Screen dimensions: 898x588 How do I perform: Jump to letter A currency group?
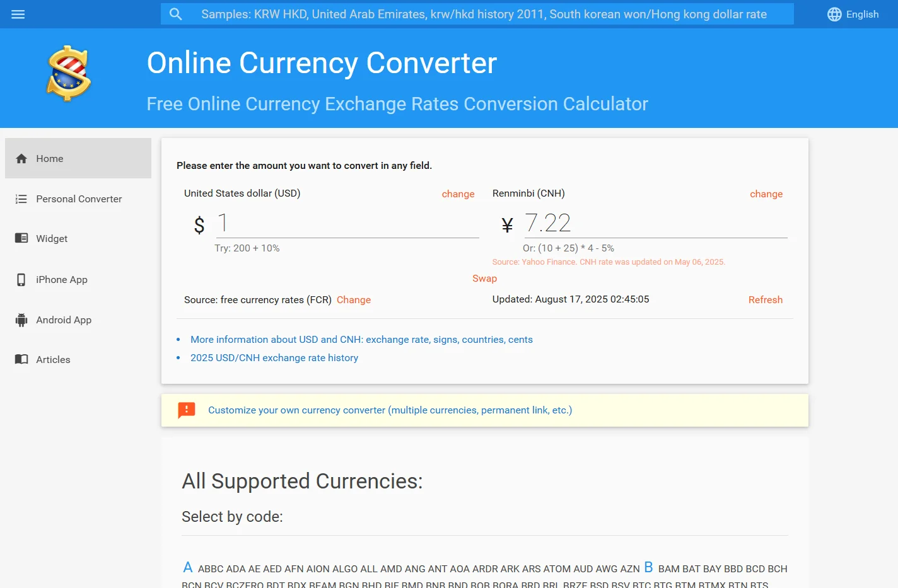click(187, 567)
